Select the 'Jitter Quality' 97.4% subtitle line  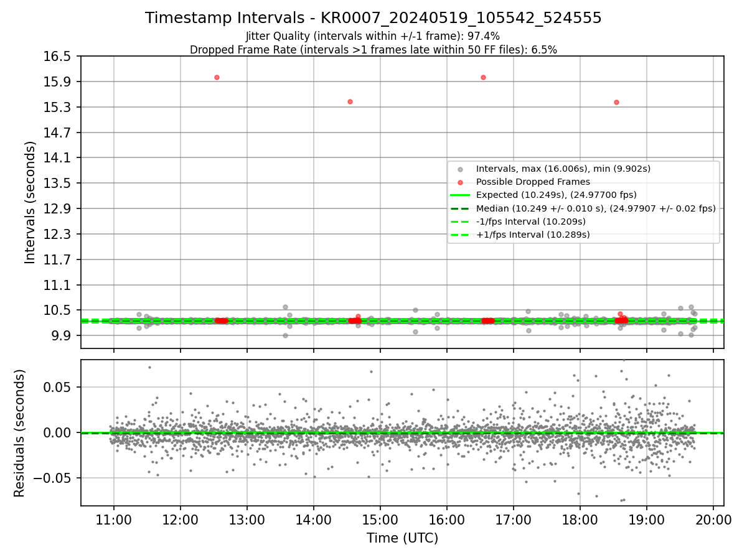(x=373, y=36)
